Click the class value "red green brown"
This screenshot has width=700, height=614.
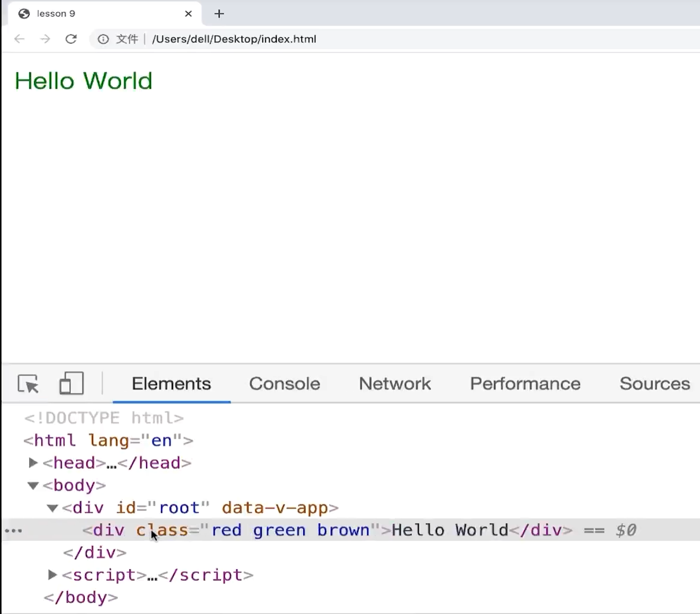point(290,530)
